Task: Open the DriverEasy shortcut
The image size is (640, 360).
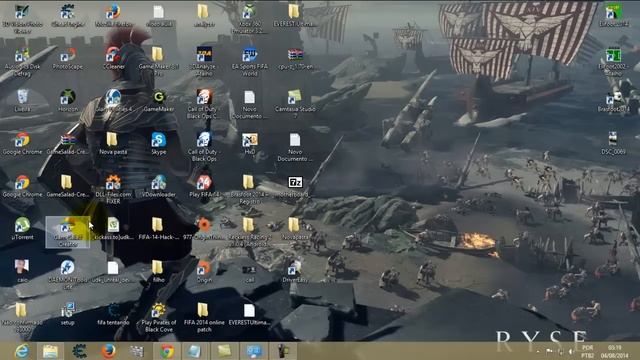Action: point(295,271)
